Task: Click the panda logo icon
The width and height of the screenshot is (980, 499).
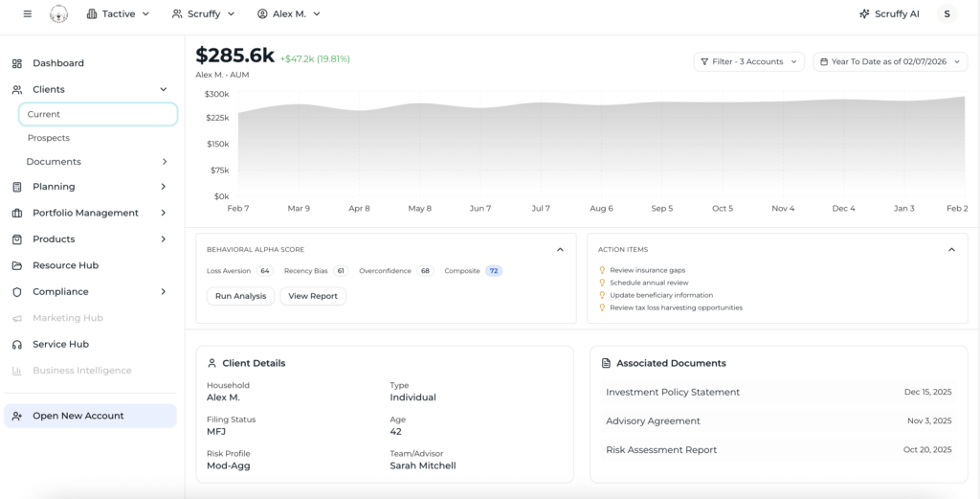Action: [58, 14]
